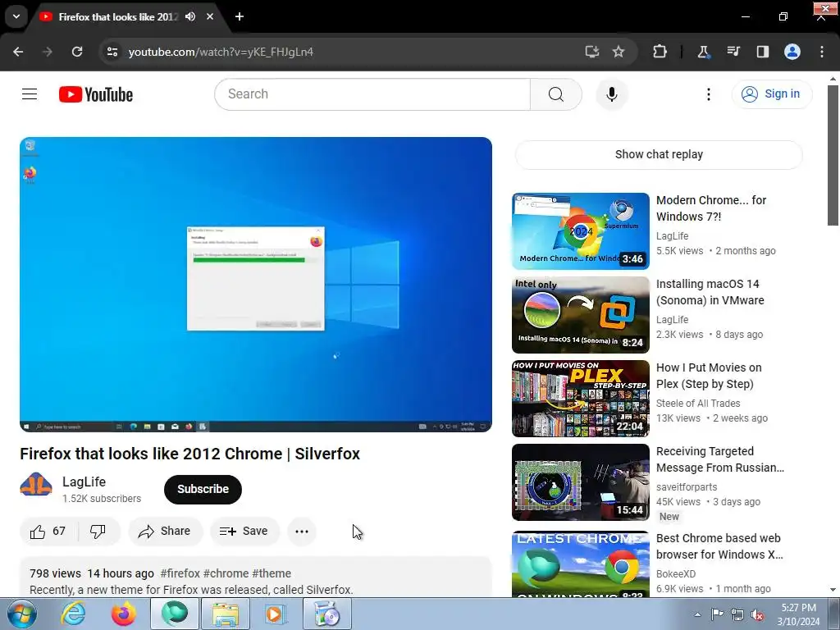The width and height of the screenshot is (840, 630).
Task: Go to YouTube home via logo
Action: 96,94
